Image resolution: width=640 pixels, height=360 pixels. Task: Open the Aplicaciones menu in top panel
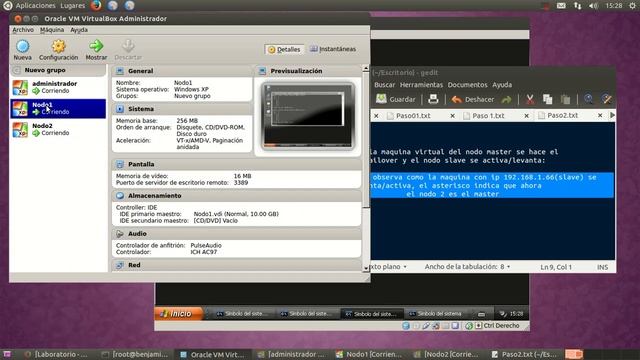(35, 6)
